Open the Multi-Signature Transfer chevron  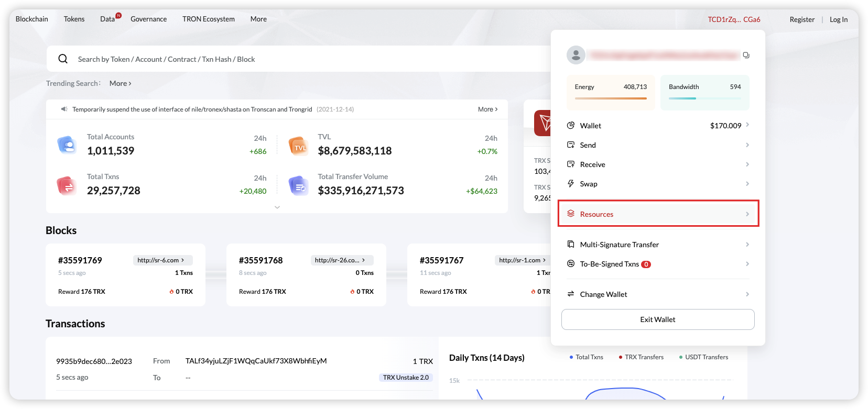tap(747, 244)
